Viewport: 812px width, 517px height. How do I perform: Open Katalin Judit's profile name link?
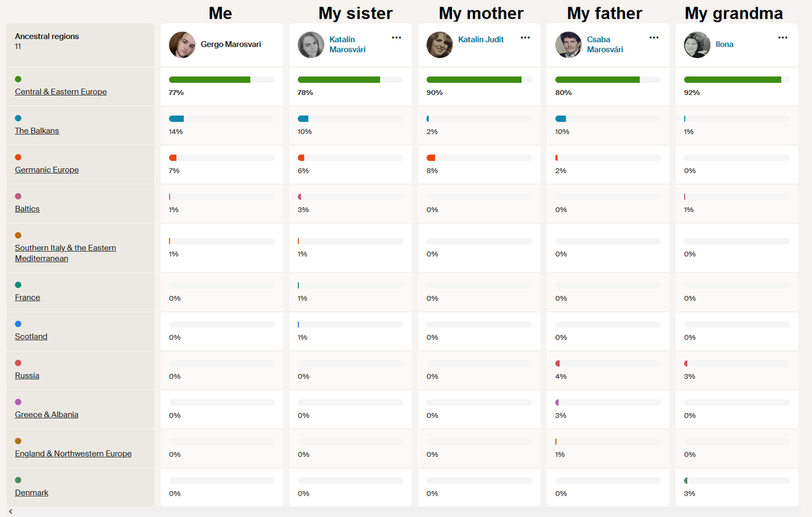click(480, 39)
